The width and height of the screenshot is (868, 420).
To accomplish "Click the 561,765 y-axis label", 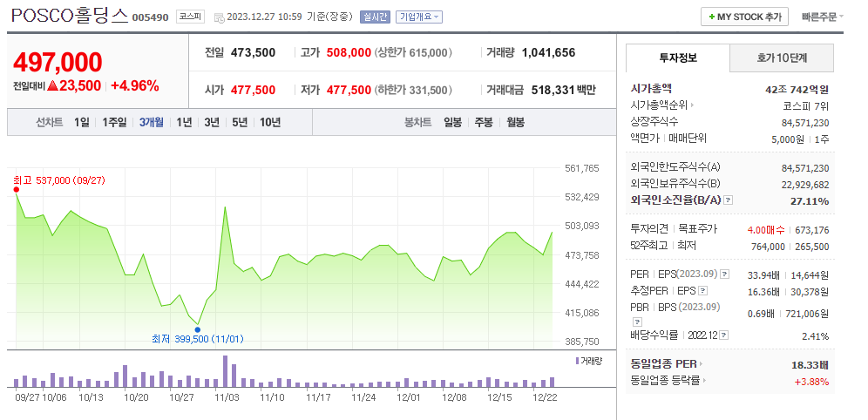I will [x=582, y=168].
